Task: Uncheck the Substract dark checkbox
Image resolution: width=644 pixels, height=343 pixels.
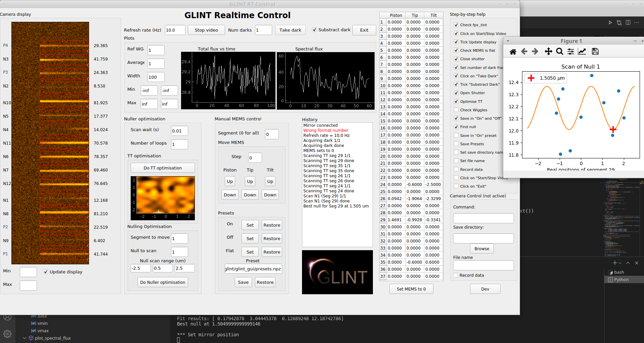Action: [x=314, y=30]
